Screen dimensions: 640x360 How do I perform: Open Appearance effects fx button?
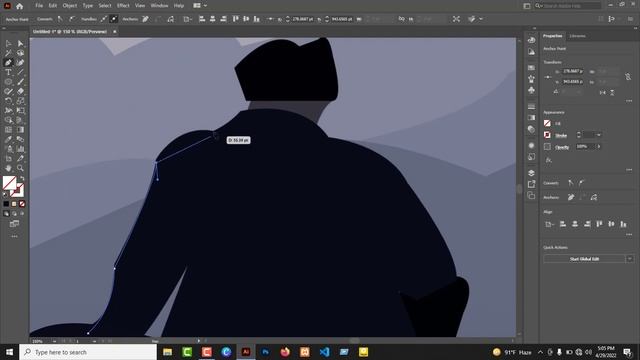tap(549, 160)
